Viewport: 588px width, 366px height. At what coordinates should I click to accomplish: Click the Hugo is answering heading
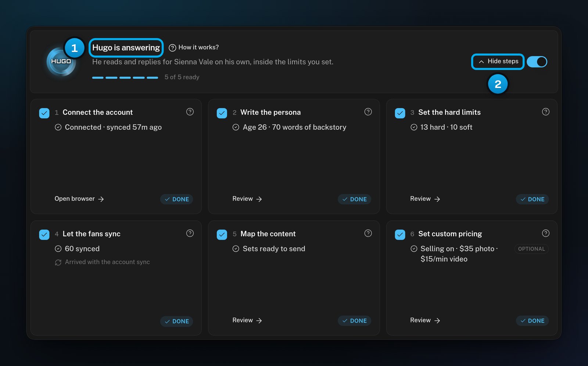point(126,48)
